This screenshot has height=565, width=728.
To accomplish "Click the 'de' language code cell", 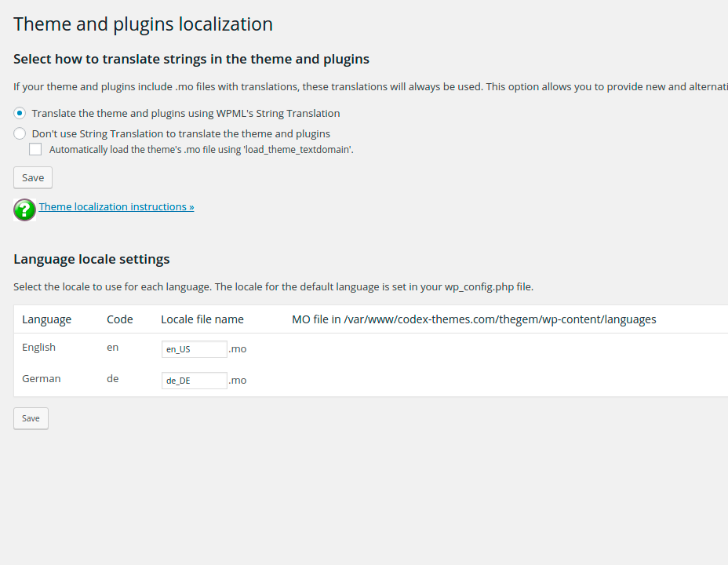I will 112,378.
